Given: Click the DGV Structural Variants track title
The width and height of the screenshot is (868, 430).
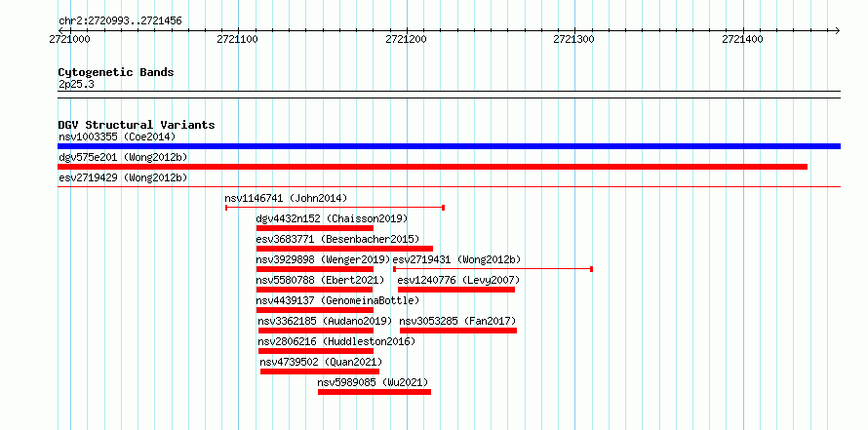Looking at the screenshot, I should [137, 125].
